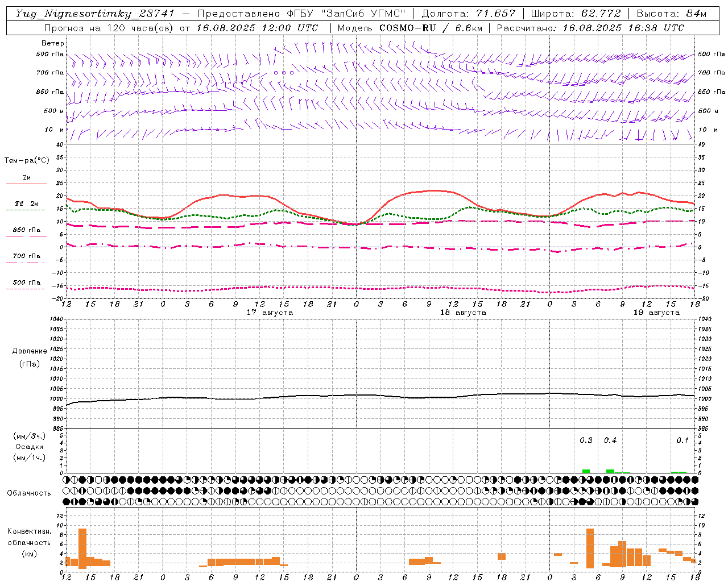Screen dimensions: 728x582
Task: Click the green dashed Td 2м legend line
Action: click(25, 210)
